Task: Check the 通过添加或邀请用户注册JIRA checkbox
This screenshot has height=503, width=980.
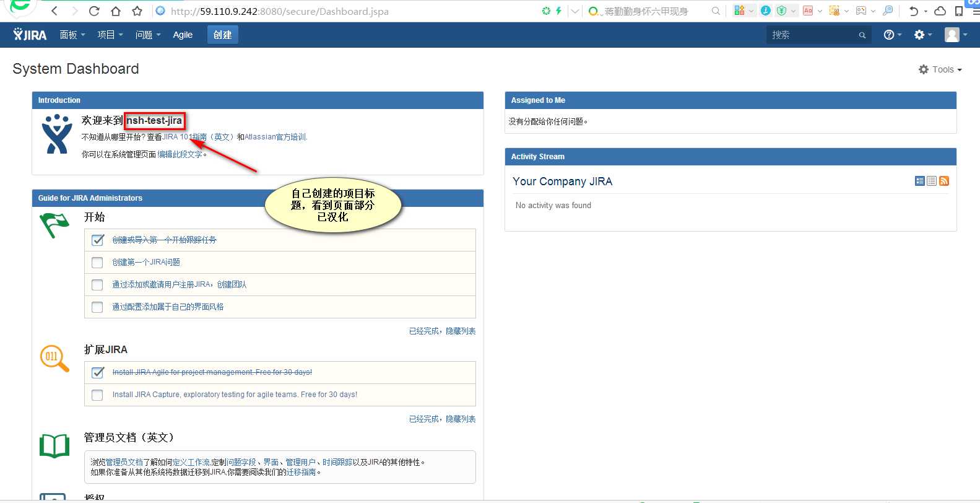Action: (97, 285)
